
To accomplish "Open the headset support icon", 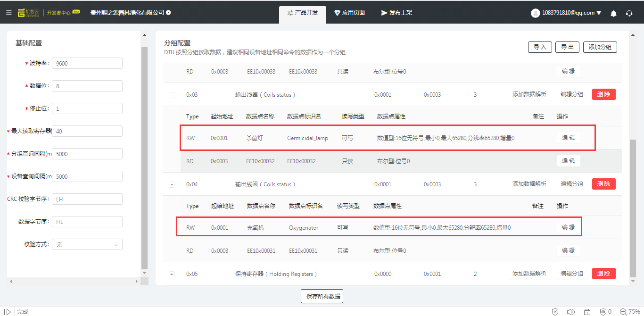I will 629,13.
